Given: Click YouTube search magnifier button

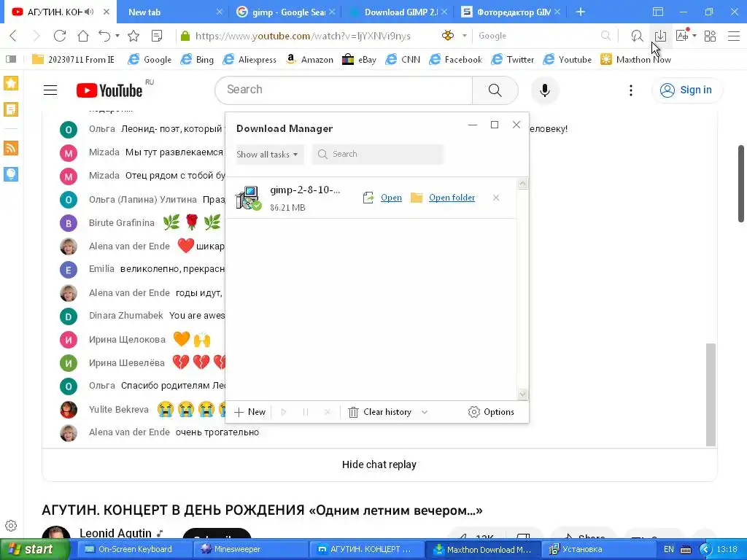Looking at the screenshot, I should click(x=495, y=90).
